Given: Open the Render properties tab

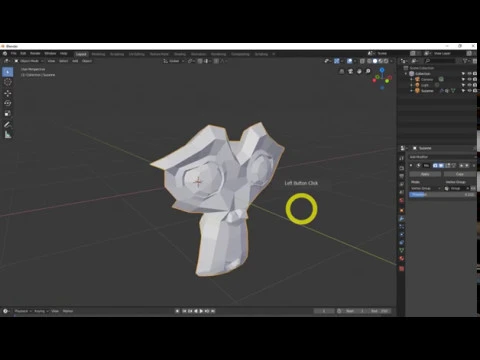Looking at the screenshot, I should click(x=402, y=168).
